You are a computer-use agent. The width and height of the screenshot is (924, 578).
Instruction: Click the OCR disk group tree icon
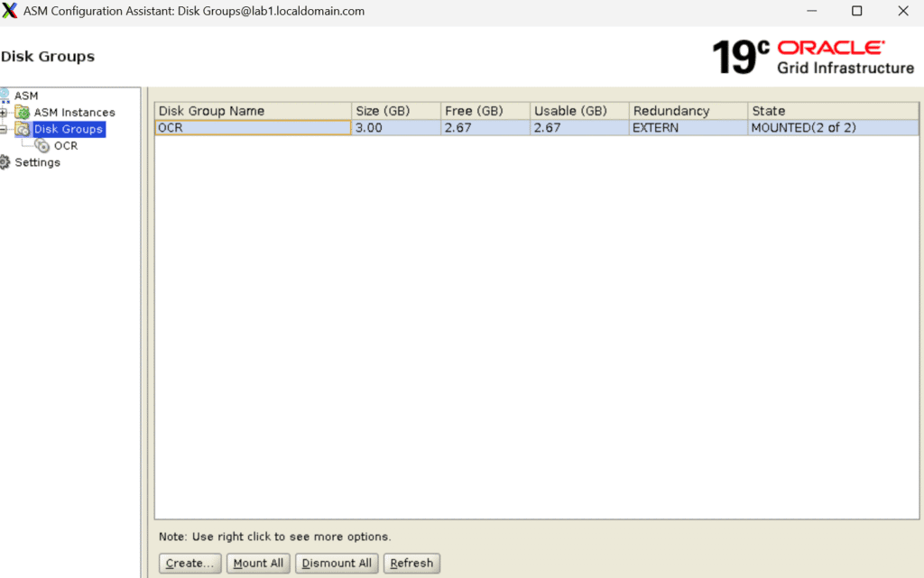click(x=42, y=145)
